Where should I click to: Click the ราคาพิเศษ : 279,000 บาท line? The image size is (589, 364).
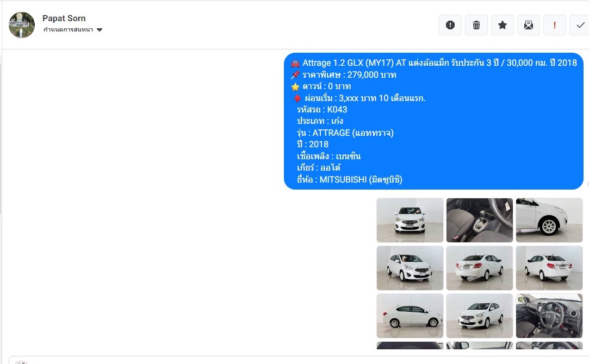pyautogui.click(x=344, y=74)
